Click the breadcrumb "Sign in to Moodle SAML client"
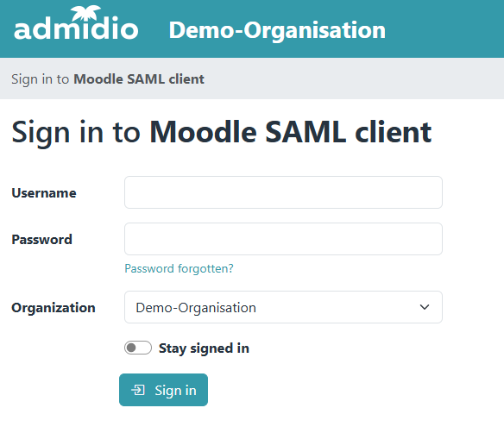 pyautogui.click(x=108, y=79)
